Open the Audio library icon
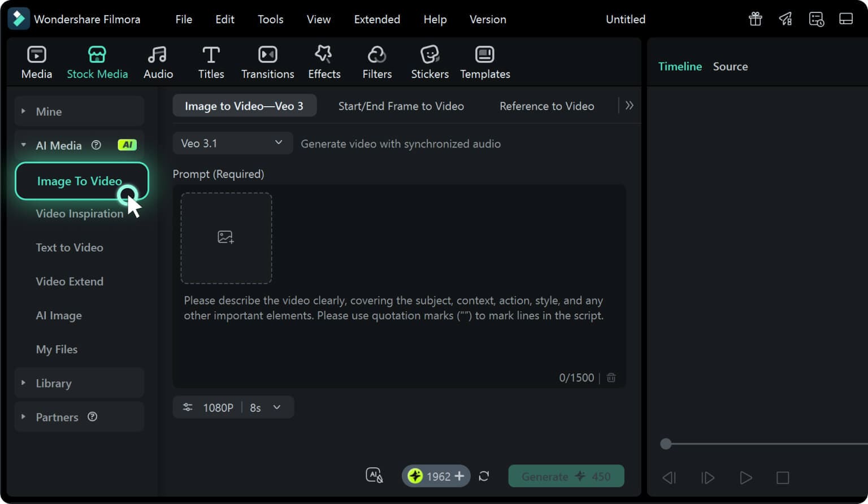Viewport: 868px width, 504px height. pos(158,61)
